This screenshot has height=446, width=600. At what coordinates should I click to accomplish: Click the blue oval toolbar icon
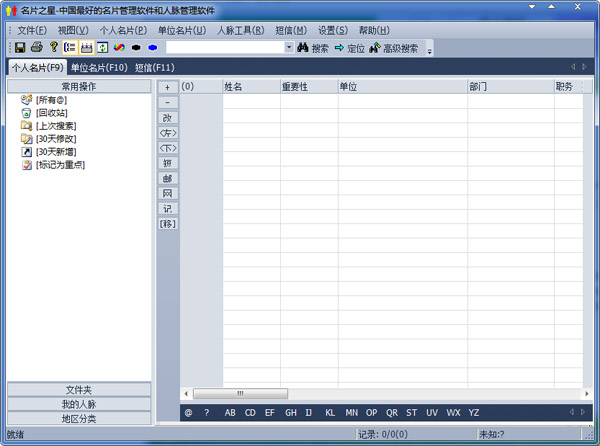[x=153, y=47]
